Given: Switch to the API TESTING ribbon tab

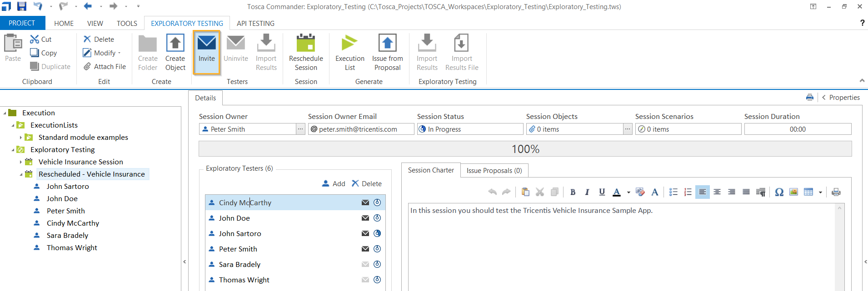Looking at the screenshot, I should point(255,23).
